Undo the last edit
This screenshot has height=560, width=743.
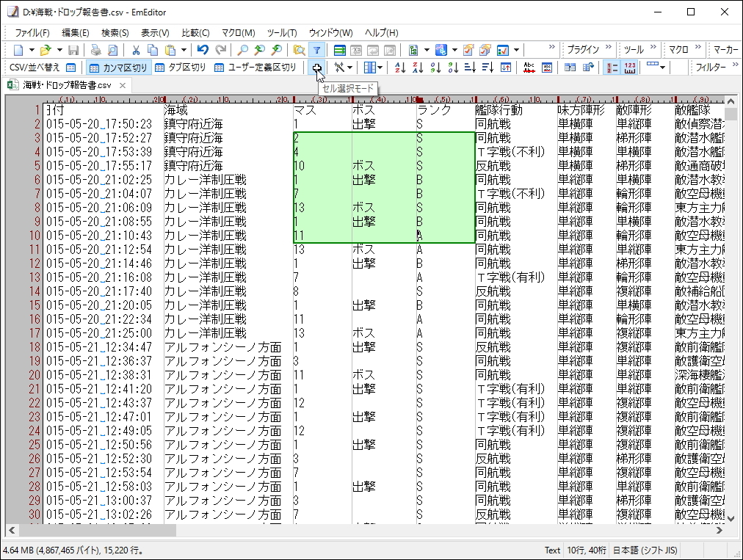pos(203,50)
